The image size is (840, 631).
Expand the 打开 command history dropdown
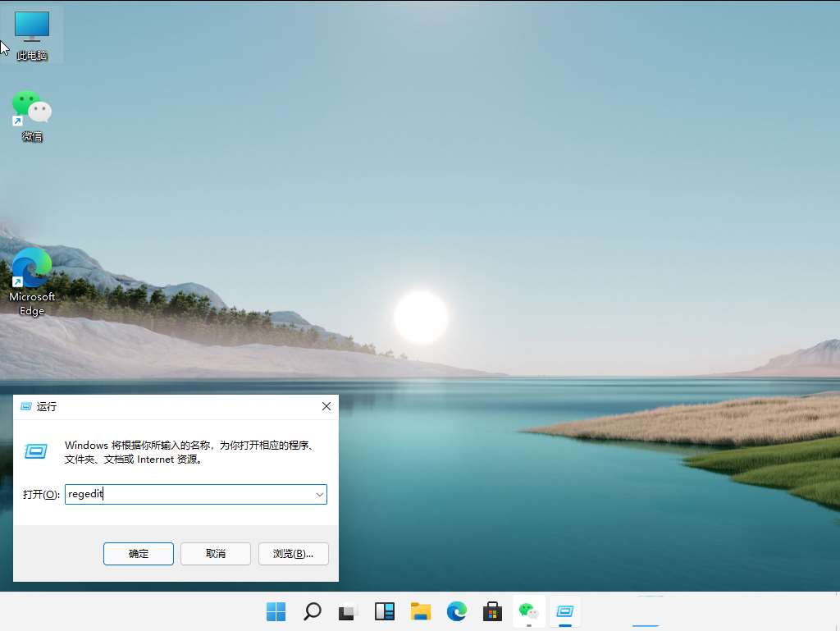pyautogui.click(x=319, y=495)
